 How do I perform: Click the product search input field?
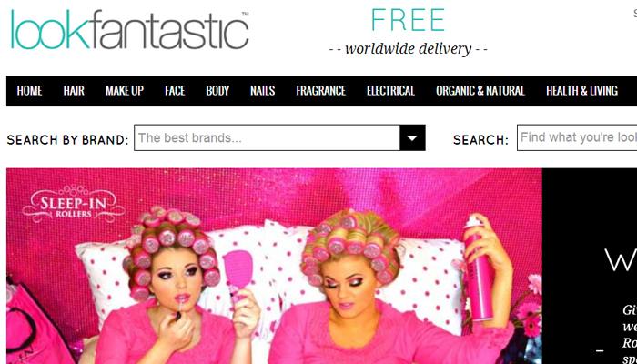(x=577, y=137)
